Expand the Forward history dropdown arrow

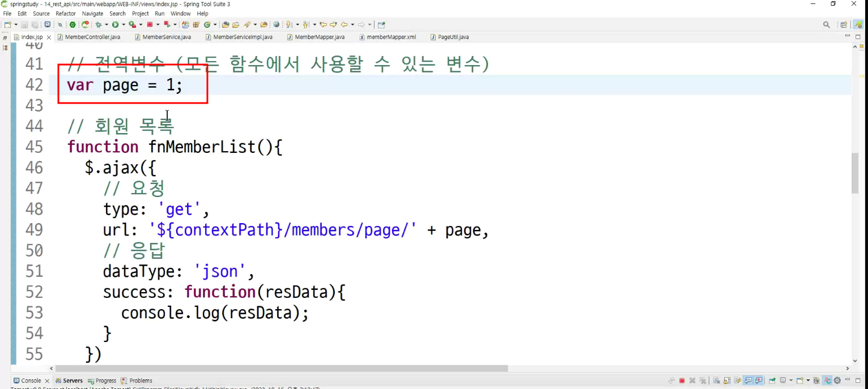coord(369,25)
